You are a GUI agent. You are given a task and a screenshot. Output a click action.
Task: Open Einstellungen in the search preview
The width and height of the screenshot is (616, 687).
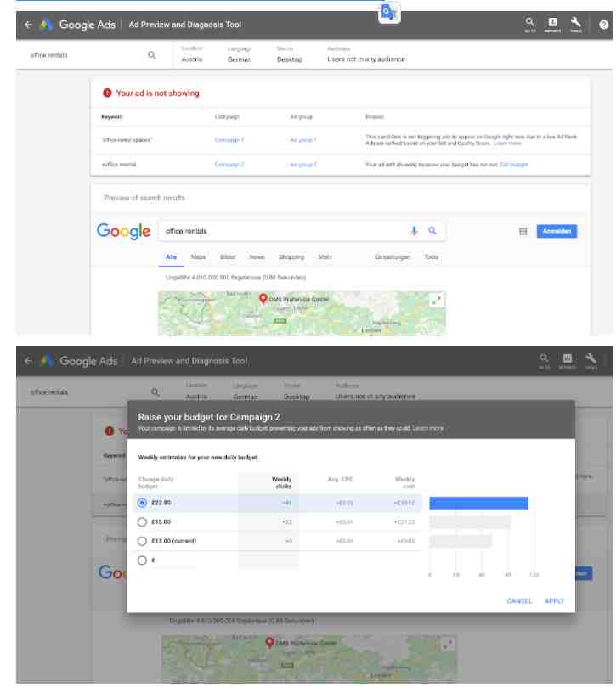pyautogui.click(x=393, y=257)
